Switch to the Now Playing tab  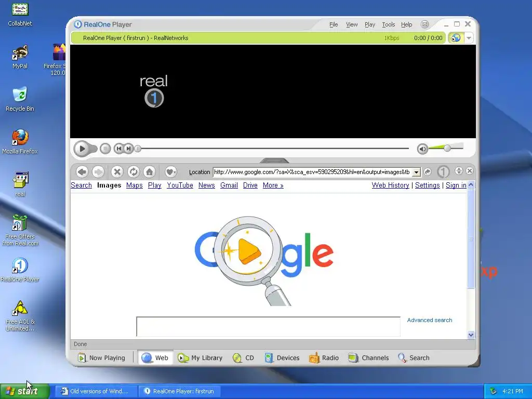tap(101, 357)
